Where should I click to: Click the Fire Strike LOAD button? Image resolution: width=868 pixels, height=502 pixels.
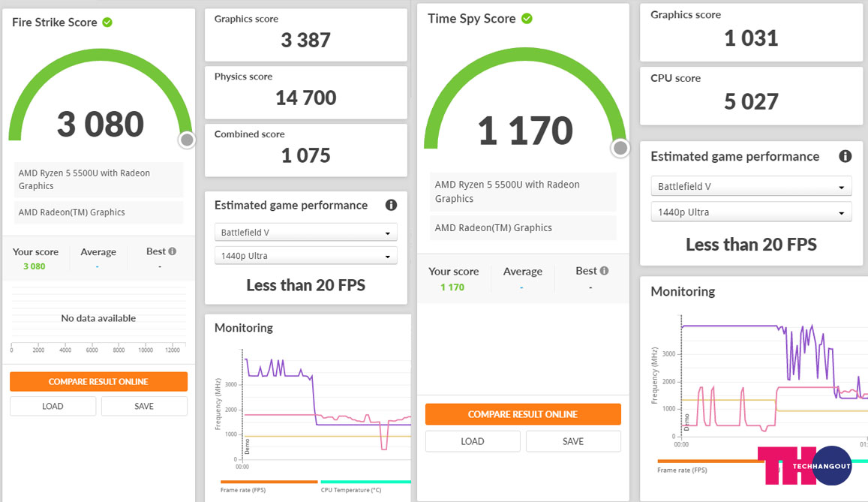(53, 406)
